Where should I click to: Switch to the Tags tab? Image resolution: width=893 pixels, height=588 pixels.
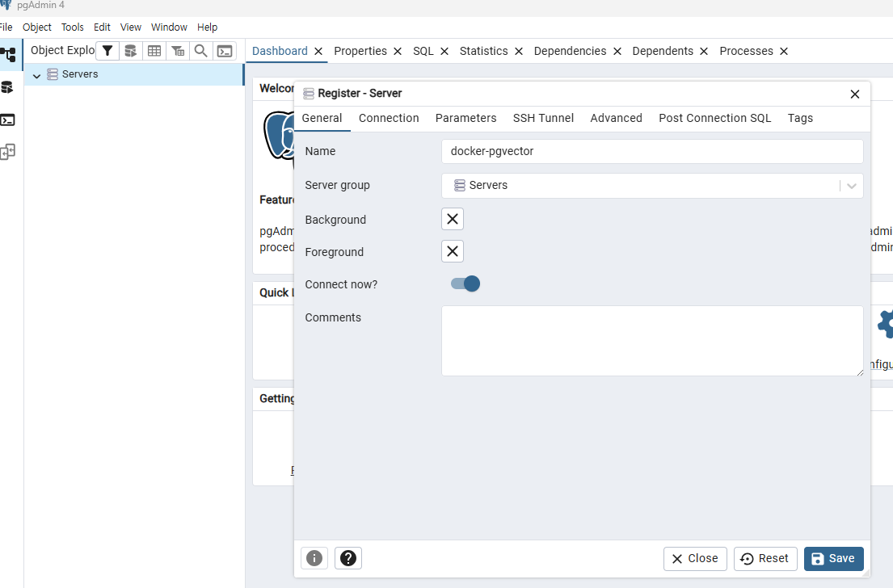[x=800, y=118]
